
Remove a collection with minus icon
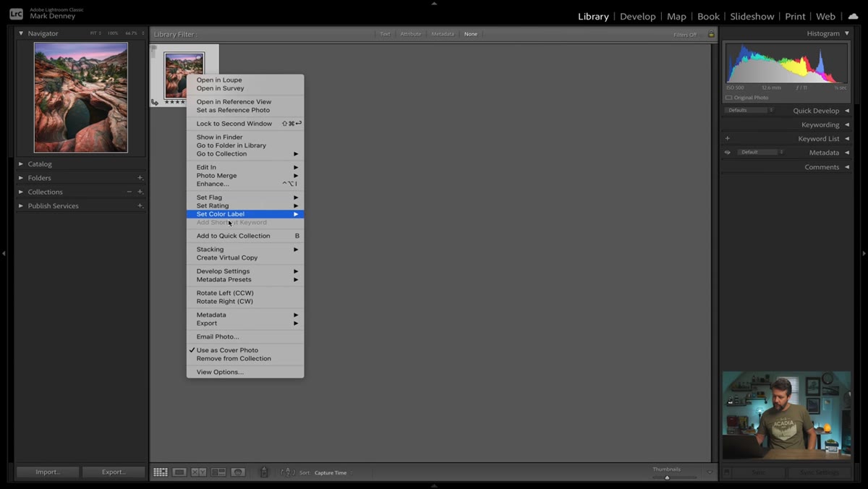[x=129, y=192]
